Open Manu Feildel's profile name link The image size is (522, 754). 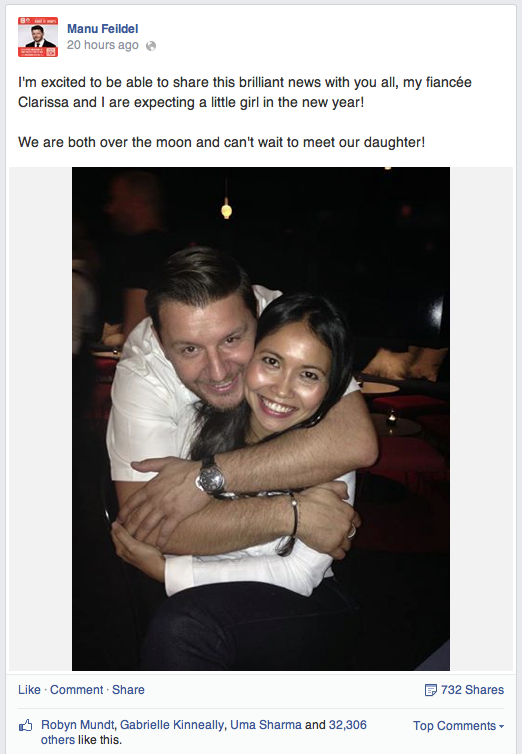(x=102, y=29)
